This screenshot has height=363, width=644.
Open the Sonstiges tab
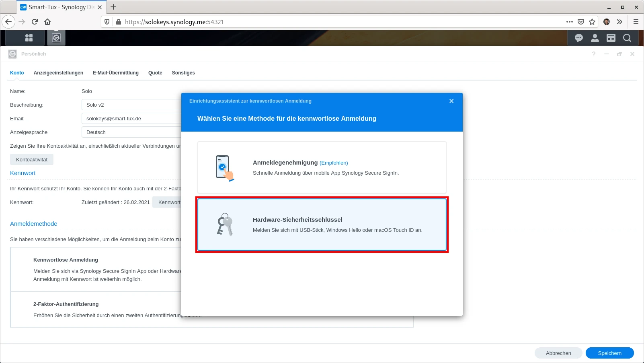point(183,73)
